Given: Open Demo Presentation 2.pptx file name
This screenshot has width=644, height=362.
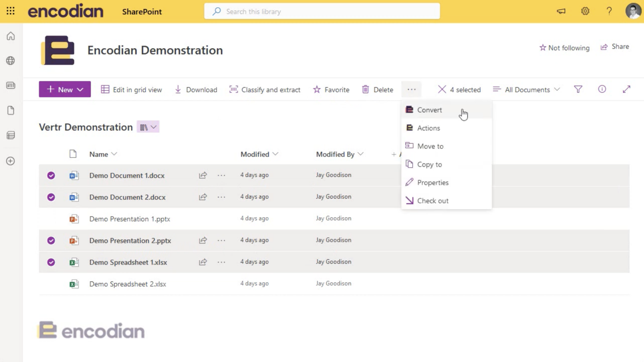Looking at the screenshot, I should (x=130, y=240).
